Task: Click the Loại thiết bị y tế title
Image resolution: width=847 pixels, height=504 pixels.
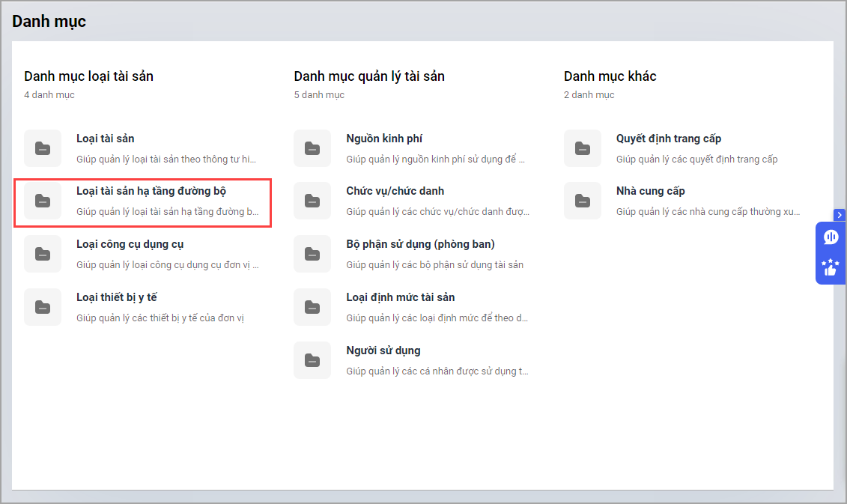Action: click(x=116, y=297)
